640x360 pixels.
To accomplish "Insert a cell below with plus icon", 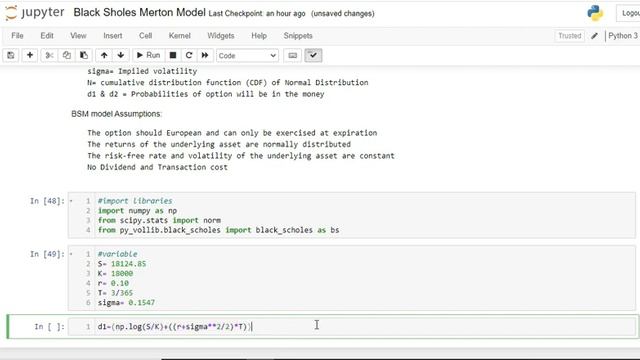I will pyautogui.click(x=30, y=55).
